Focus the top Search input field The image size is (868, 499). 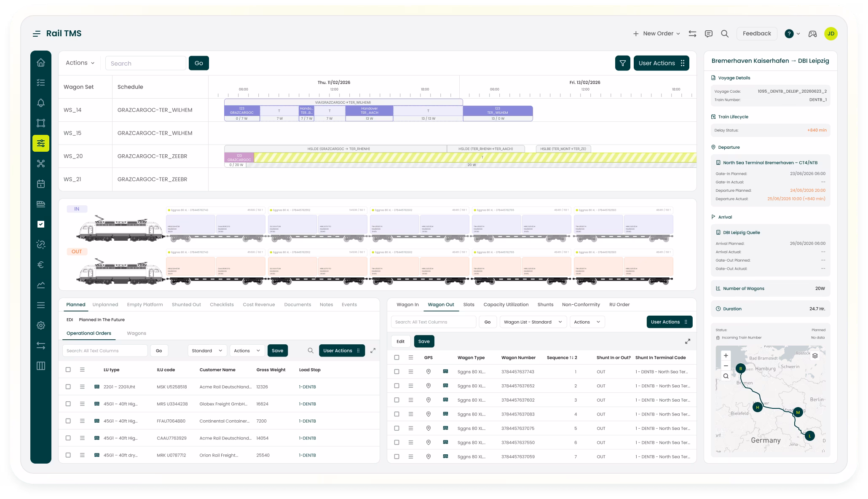coord(145,63)
